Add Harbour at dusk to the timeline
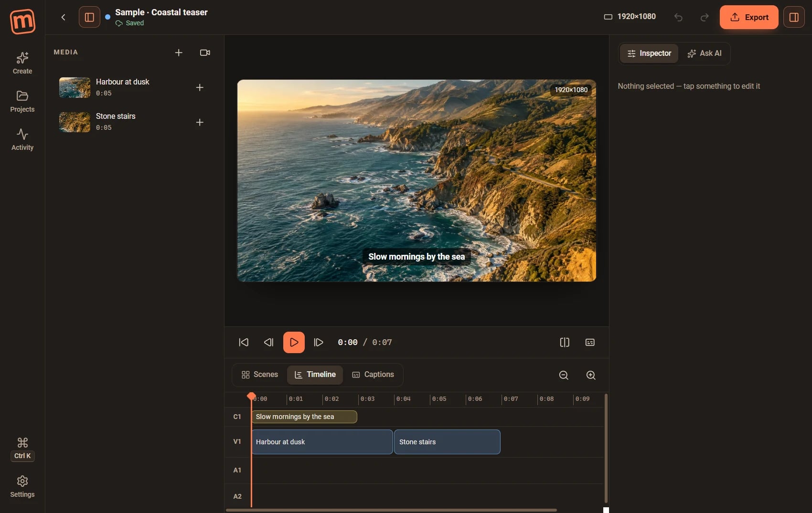 click(x=200, y=87)
